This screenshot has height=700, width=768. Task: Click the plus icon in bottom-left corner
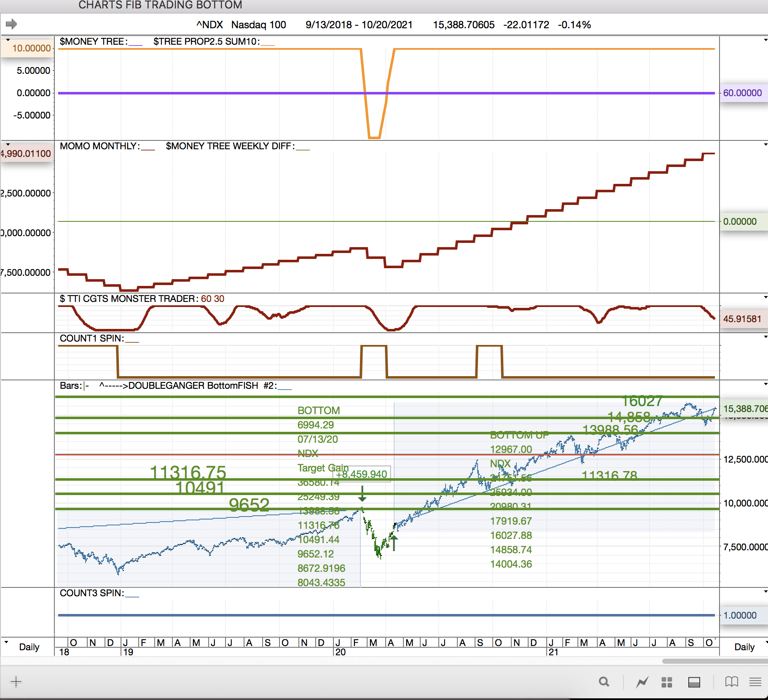[x=16, y=682]
